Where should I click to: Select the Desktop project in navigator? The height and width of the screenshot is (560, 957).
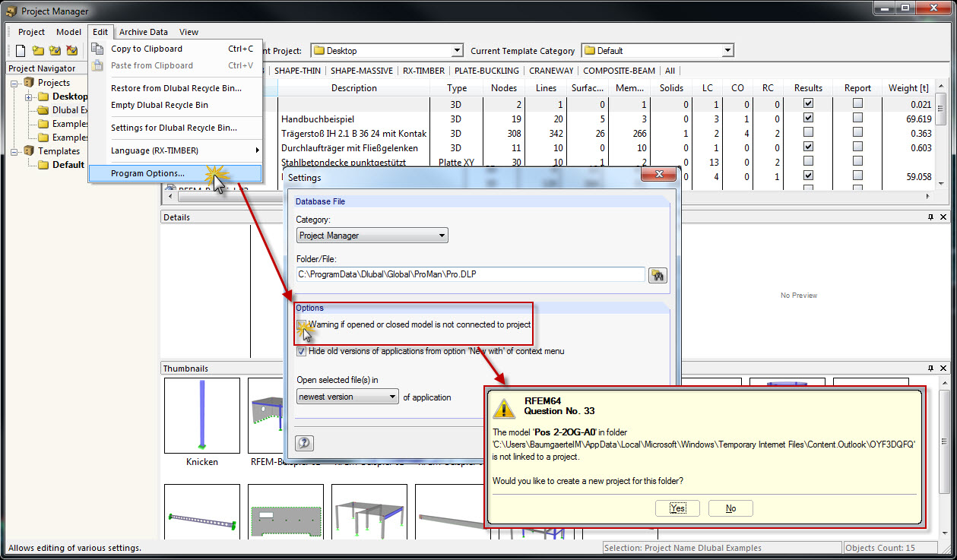[69, 96]
